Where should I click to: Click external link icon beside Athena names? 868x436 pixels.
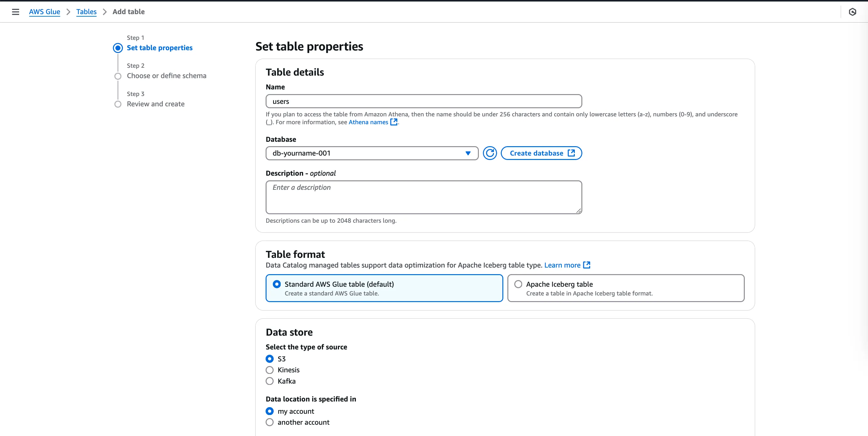pyautogui.click(x=394, y=122)
